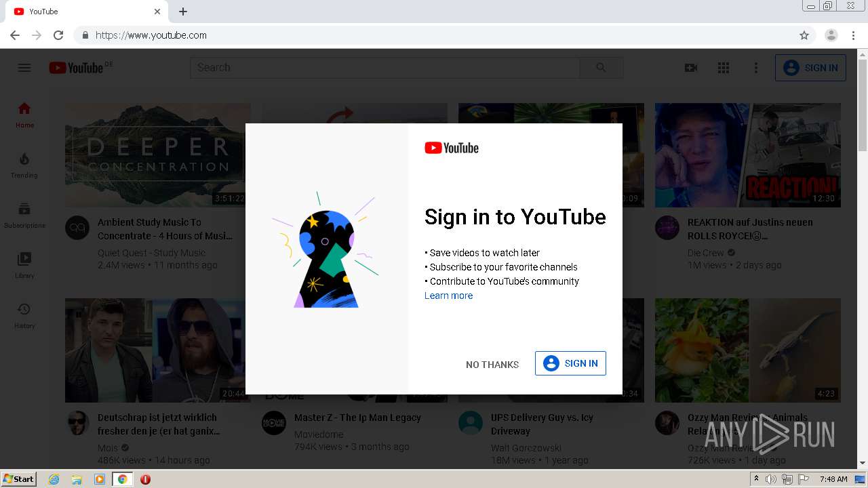Open 'Ambient Study Music To Concentrate' title
The width and height of the screenshot is (868, 488).
(165, 229)
